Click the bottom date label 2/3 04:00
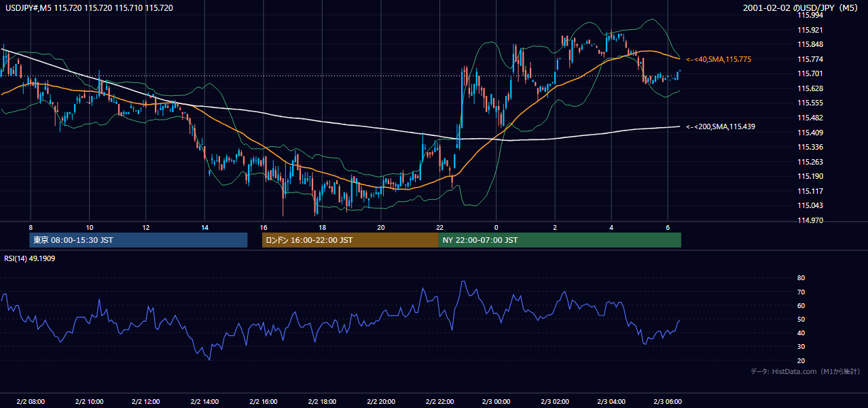 pyautogui.click(x=611, y=402)
